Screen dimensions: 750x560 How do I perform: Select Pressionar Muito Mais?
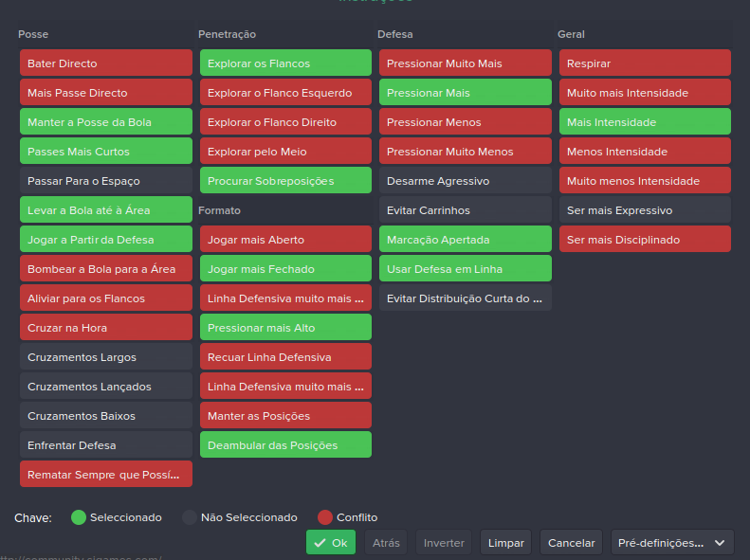click(x=466, y=63)
